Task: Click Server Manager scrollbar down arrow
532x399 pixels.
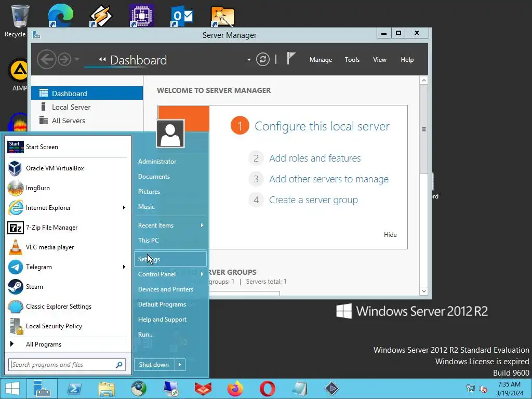Action: [x=424, y=291]
